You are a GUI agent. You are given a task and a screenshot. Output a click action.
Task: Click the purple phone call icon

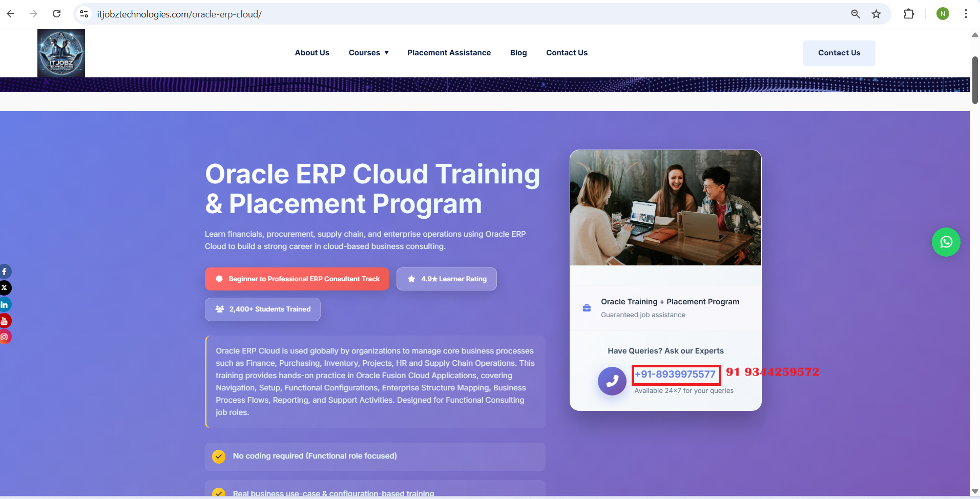point(612,381)
